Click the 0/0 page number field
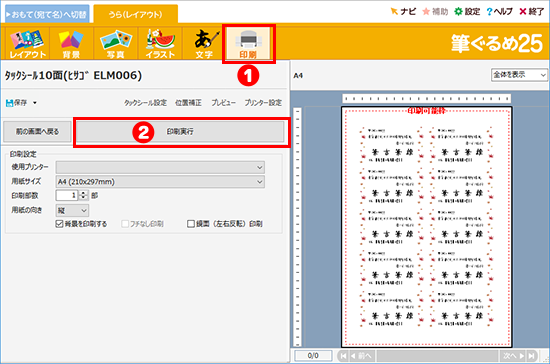 (313, 356)
